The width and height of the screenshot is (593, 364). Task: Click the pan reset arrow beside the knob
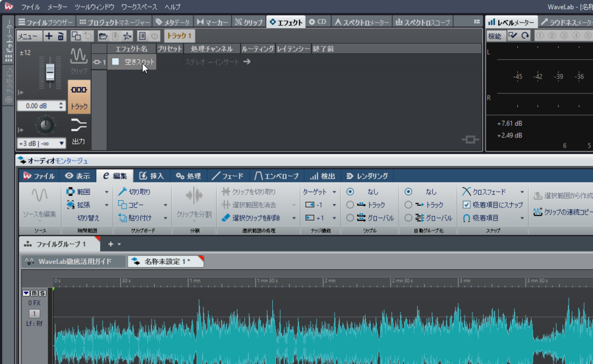tap(21, 130)
